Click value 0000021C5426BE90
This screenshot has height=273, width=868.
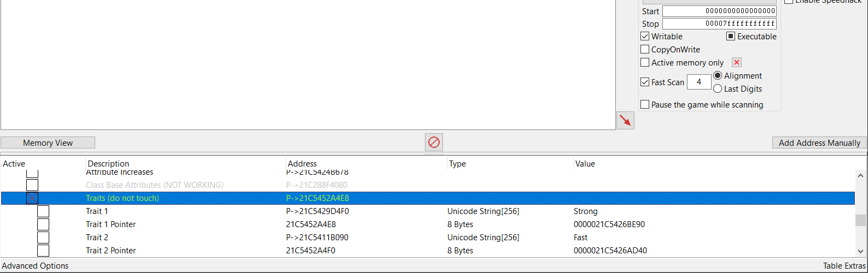[609, 224]
